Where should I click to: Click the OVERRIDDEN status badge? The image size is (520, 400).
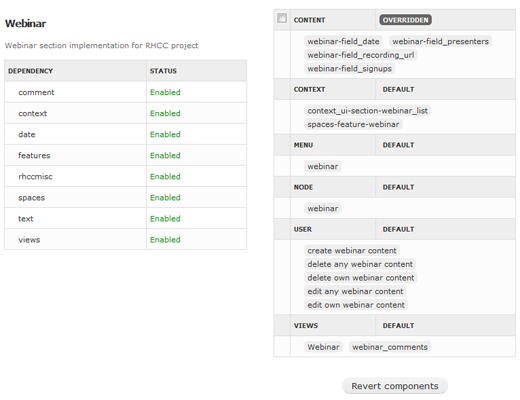405,20
